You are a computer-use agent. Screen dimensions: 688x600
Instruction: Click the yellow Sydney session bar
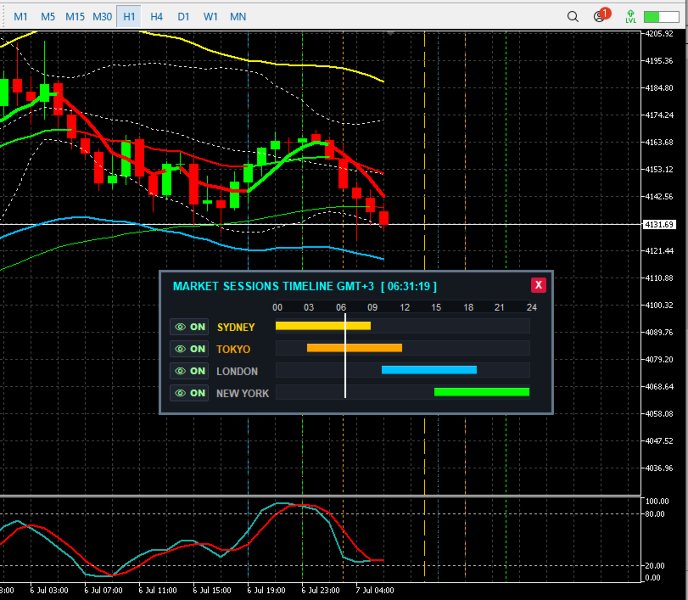323,326
